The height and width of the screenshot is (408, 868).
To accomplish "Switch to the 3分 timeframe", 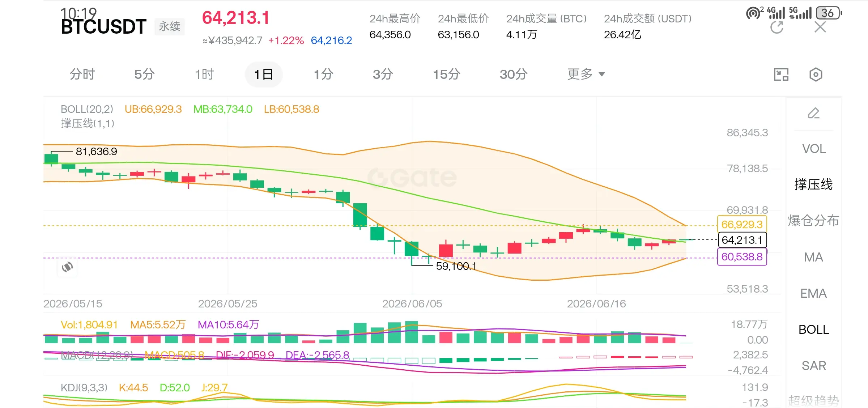I will (383, 74).
